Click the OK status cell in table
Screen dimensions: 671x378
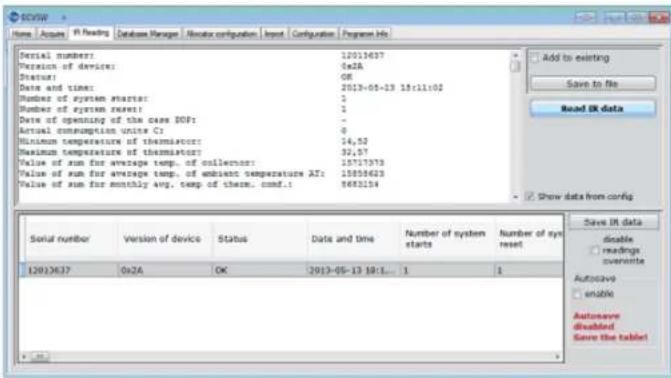point(259,270)
